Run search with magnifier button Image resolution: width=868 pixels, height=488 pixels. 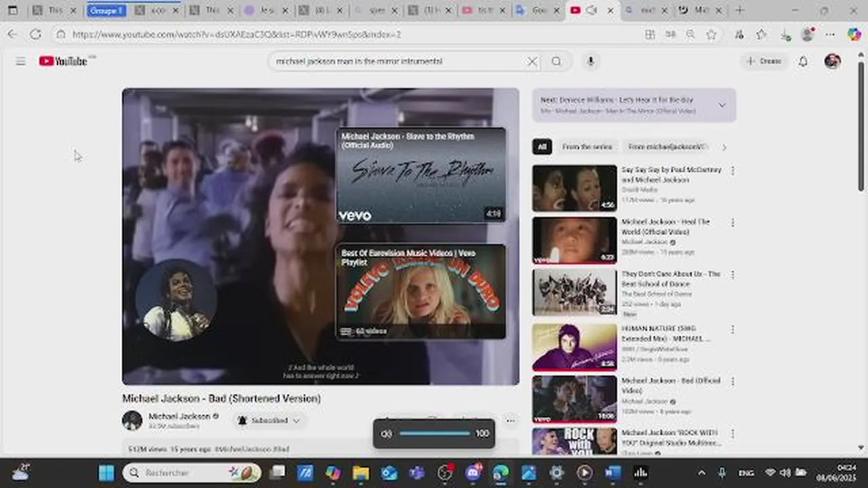click(556, 61)
